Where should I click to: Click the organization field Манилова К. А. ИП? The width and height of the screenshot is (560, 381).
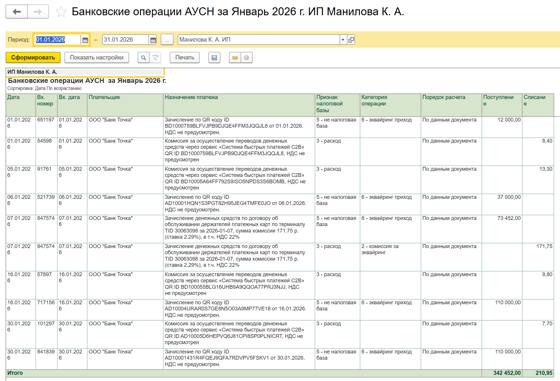(x=259, y=40)
